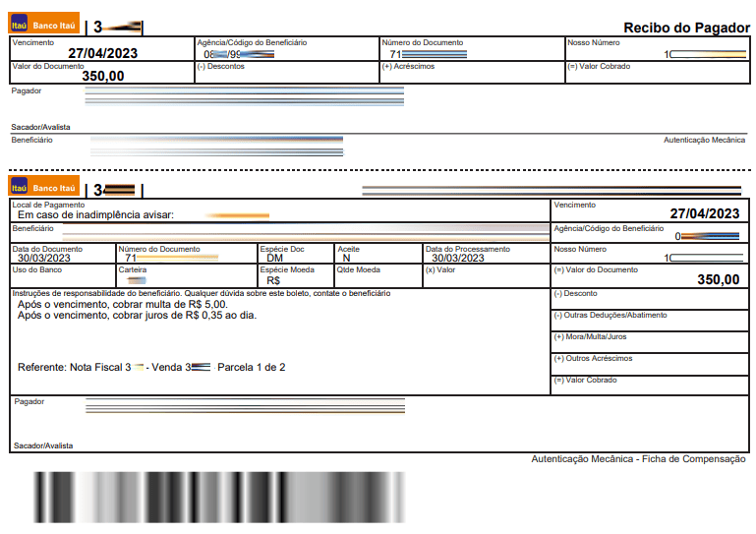Click the Itaú logo in top receipt
Screen dimensions: 756x534
tap(44, 24)
